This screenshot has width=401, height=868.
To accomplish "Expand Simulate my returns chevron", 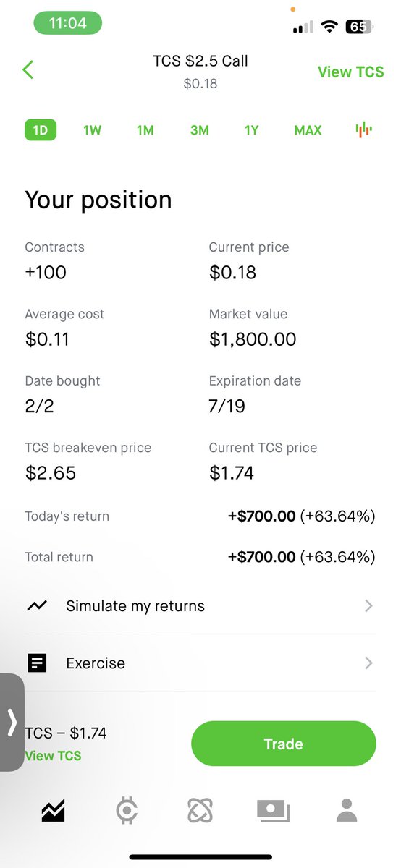I will 368,606.
